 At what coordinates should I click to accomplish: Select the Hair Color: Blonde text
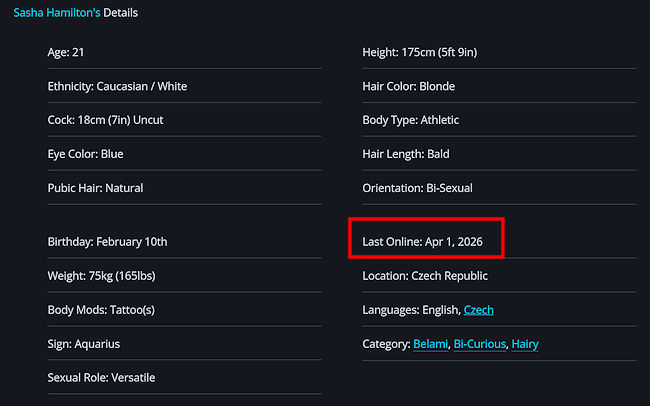pyautogui.click(x=410, y=86)
